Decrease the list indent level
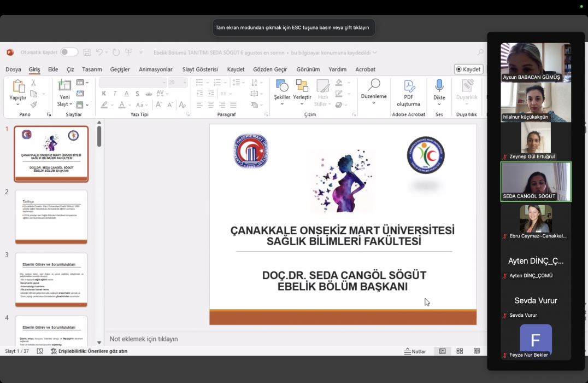 click(x=199, y=94)
